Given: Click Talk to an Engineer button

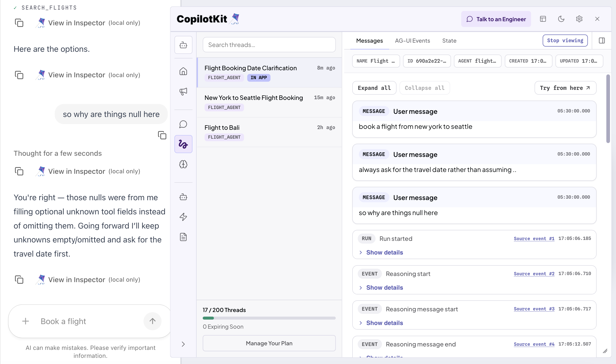Looking at the screenshot, I should (x=496, y=19).
